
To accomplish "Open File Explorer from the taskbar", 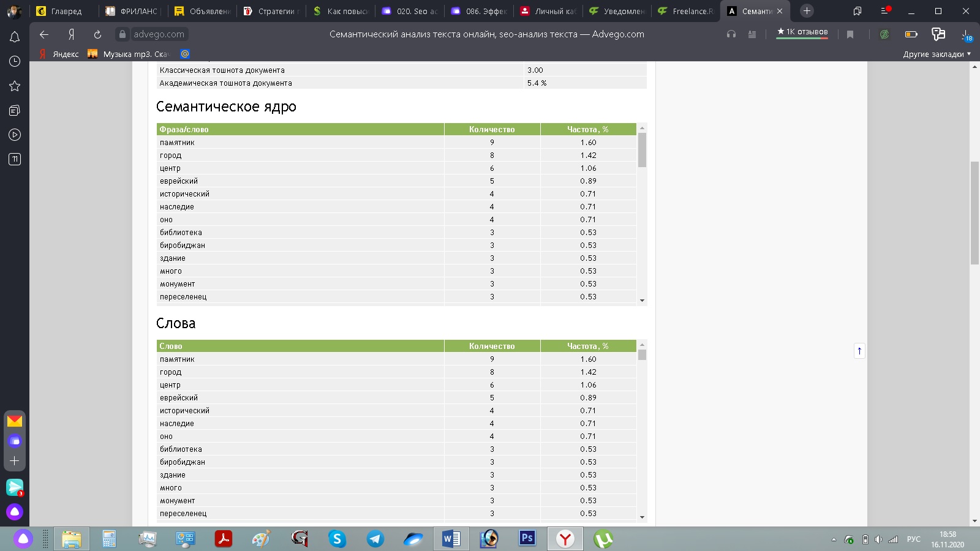I will point(72,539).
